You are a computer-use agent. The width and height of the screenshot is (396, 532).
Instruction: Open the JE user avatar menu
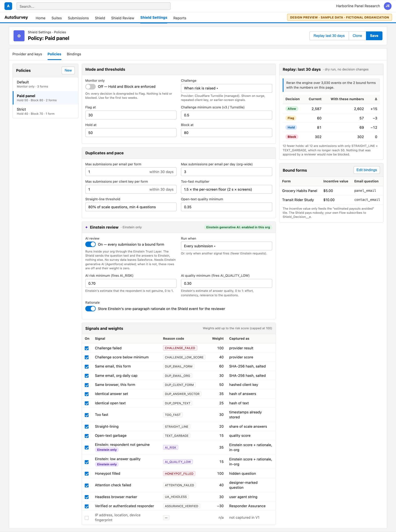[388, 6]
